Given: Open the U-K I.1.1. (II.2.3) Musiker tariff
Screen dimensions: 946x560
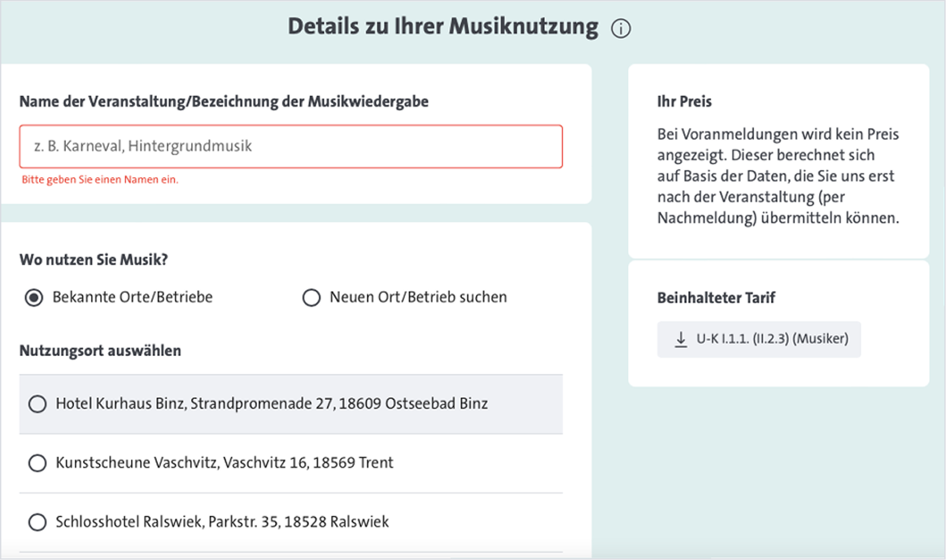Looking at the screenshot, I should [759, 339].
